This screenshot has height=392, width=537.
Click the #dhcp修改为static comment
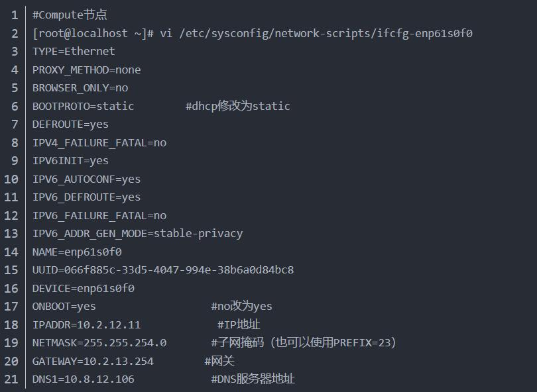[237, 106]
